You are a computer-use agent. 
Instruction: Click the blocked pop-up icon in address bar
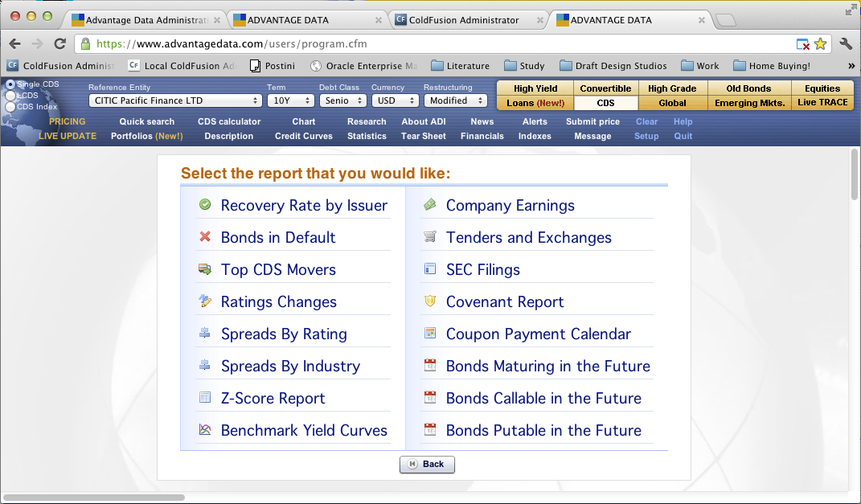click(803, 44)
